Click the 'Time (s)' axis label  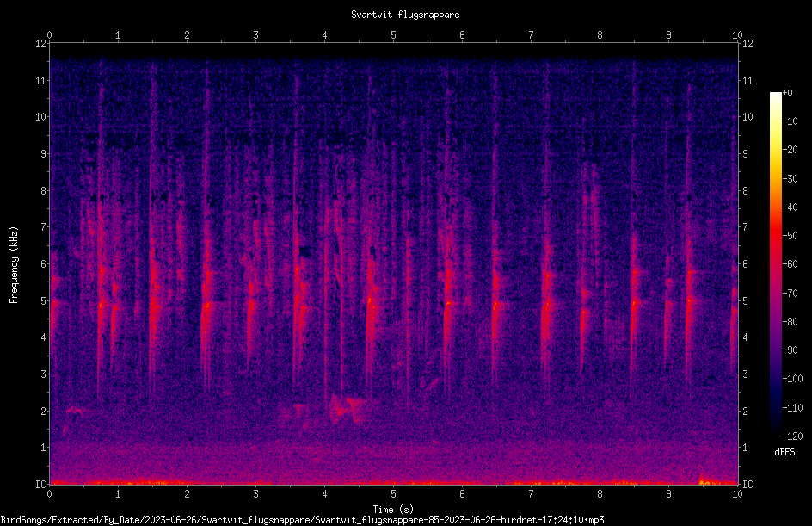click(x=393, y=510)
